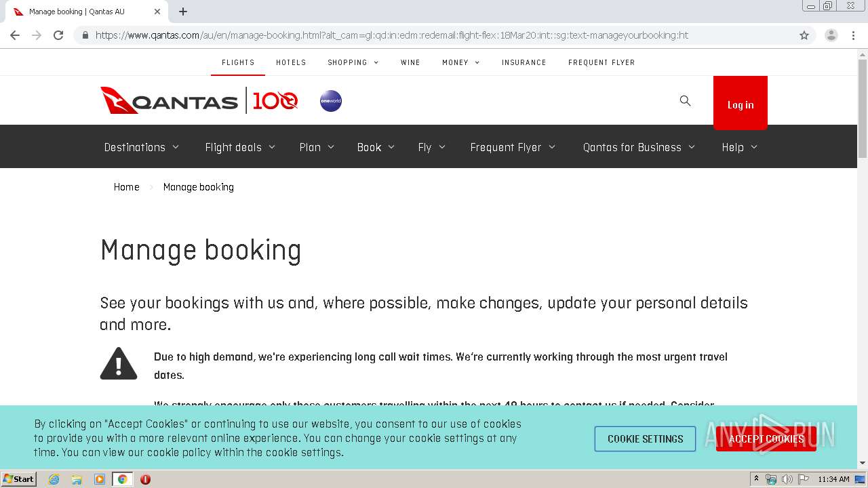Show hidden system tray icons
The height and width of the screenshot is (488, 868).
[756, 479]
